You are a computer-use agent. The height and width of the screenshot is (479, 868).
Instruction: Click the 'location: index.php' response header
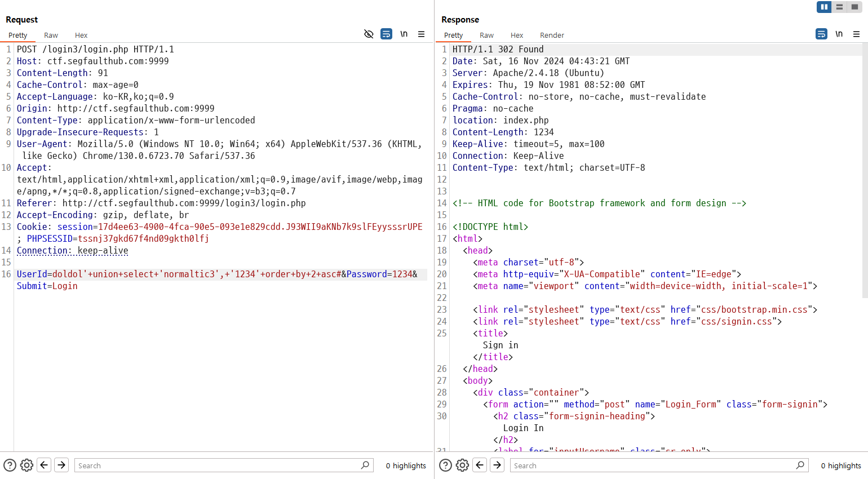501,120
